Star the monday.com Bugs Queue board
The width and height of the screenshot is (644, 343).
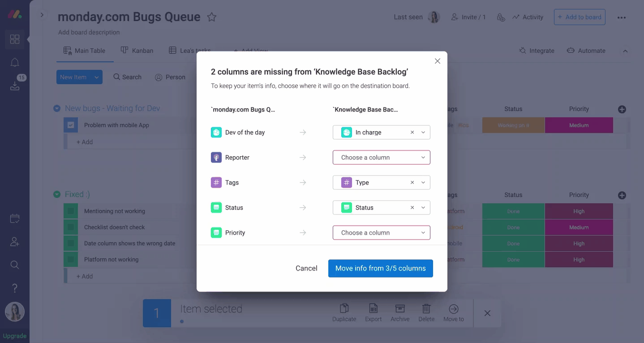pos(212,17)
